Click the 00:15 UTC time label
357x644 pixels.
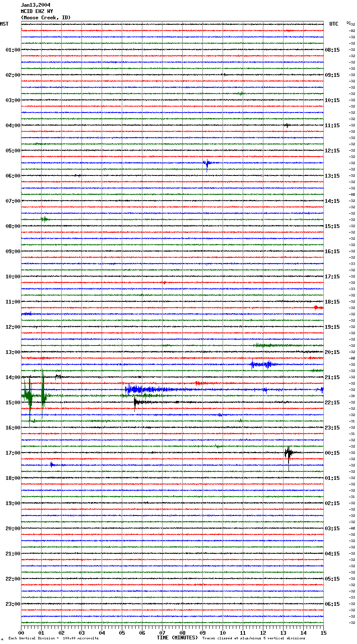click(332, 453)
